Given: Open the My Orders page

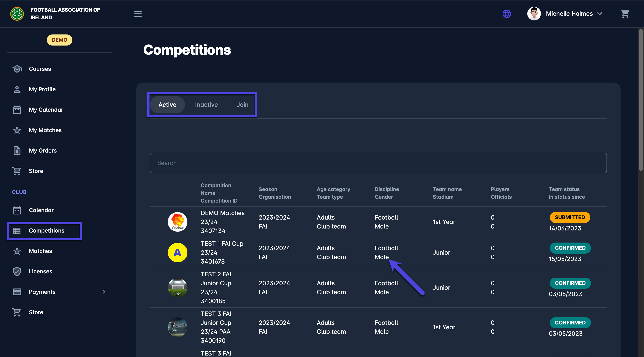Looking at the screenshot, I should [x=43, y=151].
